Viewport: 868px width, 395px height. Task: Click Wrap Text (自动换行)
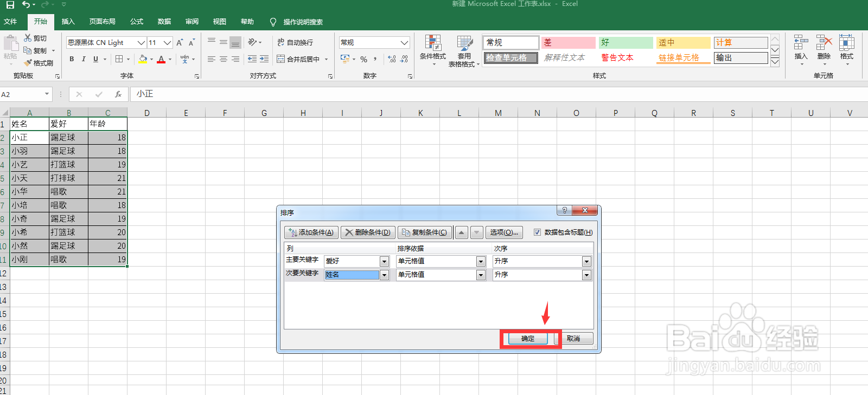[295, 42]
